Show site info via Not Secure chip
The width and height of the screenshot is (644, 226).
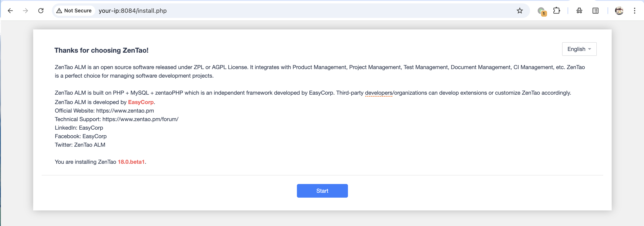[74, 11]
